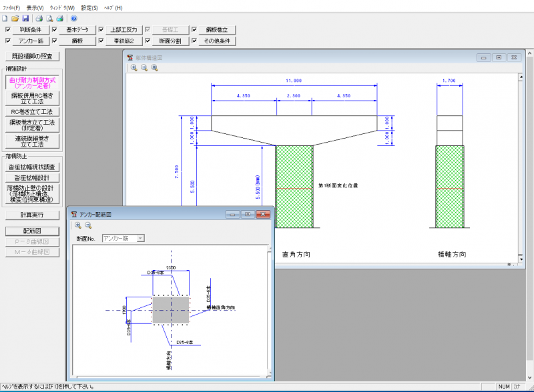Zoom out in the アンカー配筋図 window

[88, 225]
